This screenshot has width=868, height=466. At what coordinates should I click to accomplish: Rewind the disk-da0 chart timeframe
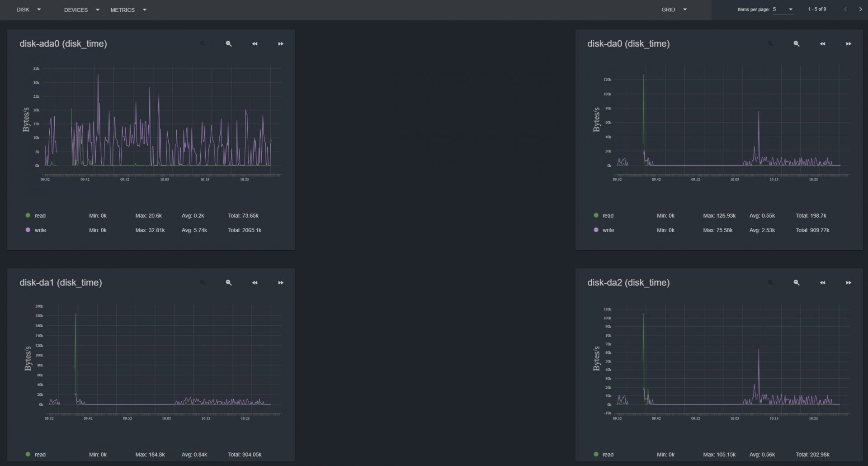tap(822, 44)
